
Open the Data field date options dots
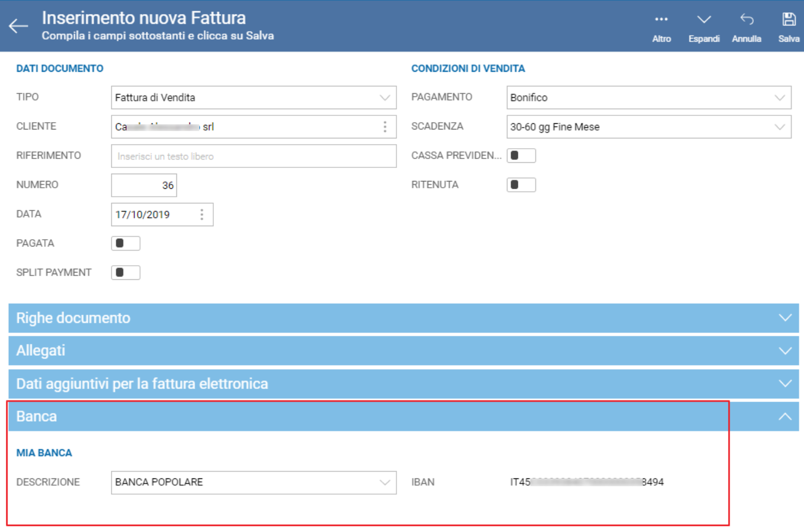(202, 214)
